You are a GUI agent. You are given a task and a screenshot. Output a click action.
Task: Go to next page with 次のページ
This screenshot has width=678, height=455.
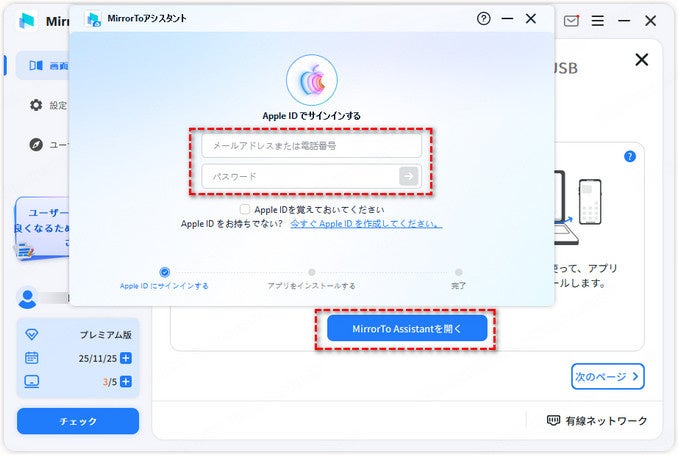608,376
